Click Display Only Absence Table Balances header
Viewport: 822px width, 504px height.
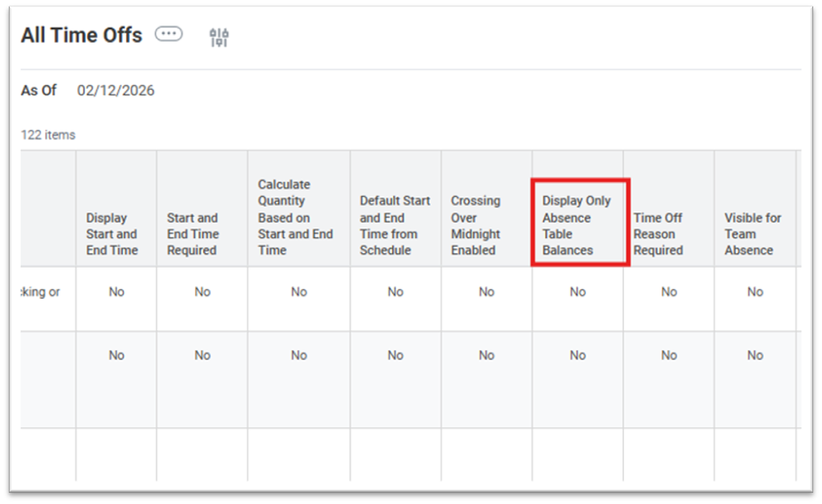click(x=577, y=225)
